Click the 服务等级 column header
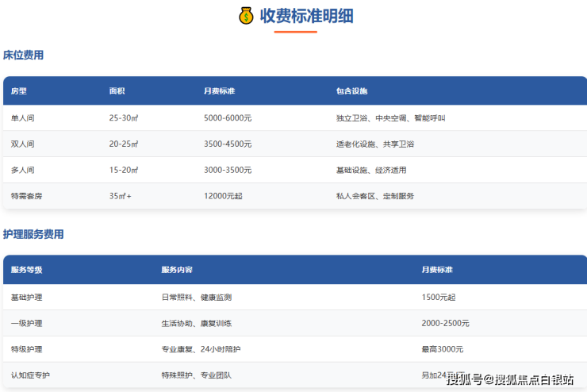Screen dimensions: 587x392 pyautogui.click(x=27, y=270)
